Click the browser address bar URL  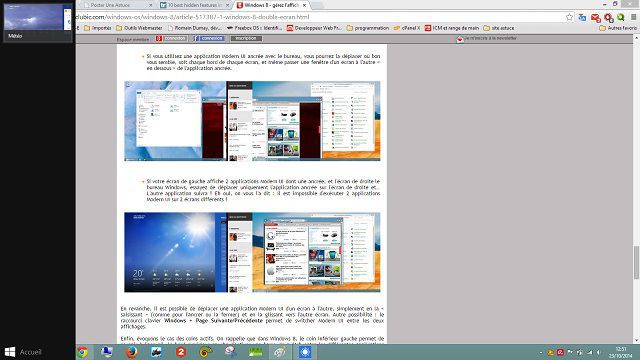[x=193, y=17]
